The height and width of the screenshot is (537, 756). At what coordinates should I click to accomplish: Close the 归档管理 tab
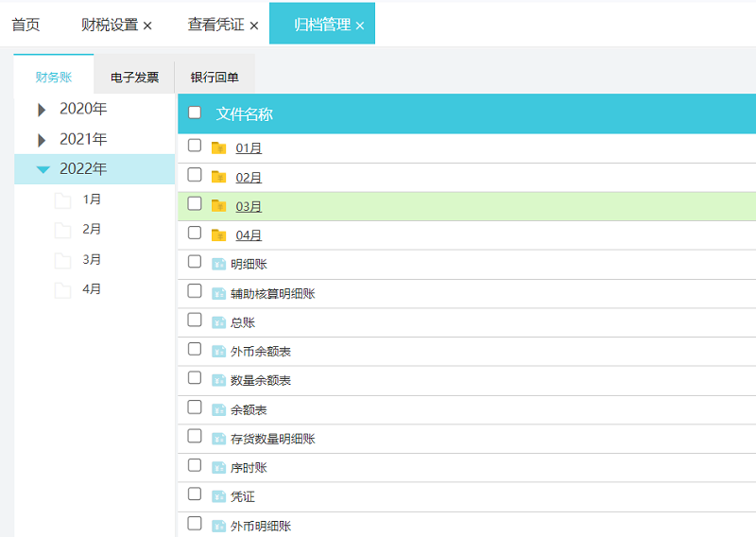point(360,26)
